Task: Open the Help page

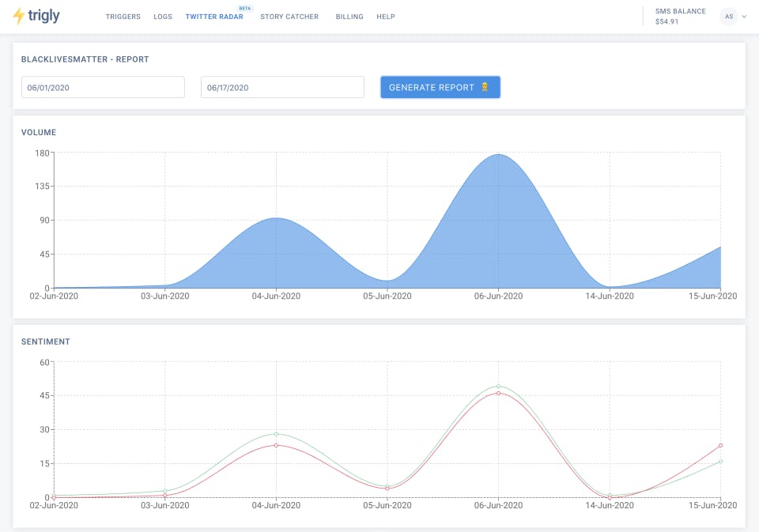Action: pyautogui.click(x=386, y=17)
